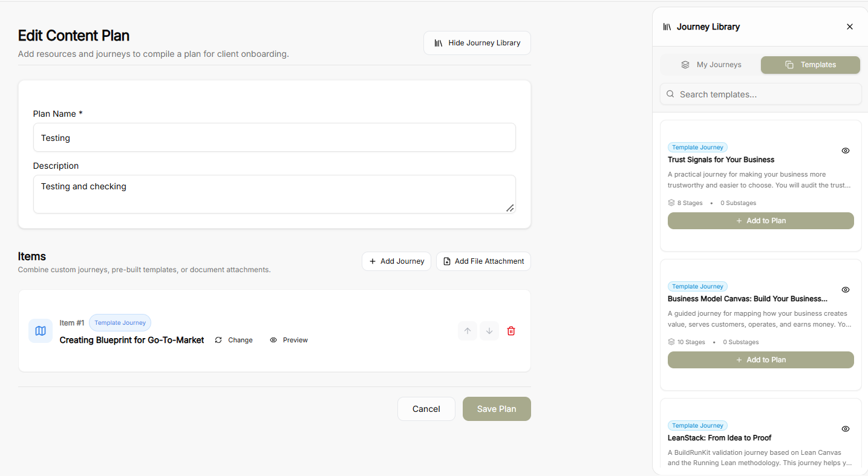
Task: Click the map icon of Item #1
Action: 41,331
